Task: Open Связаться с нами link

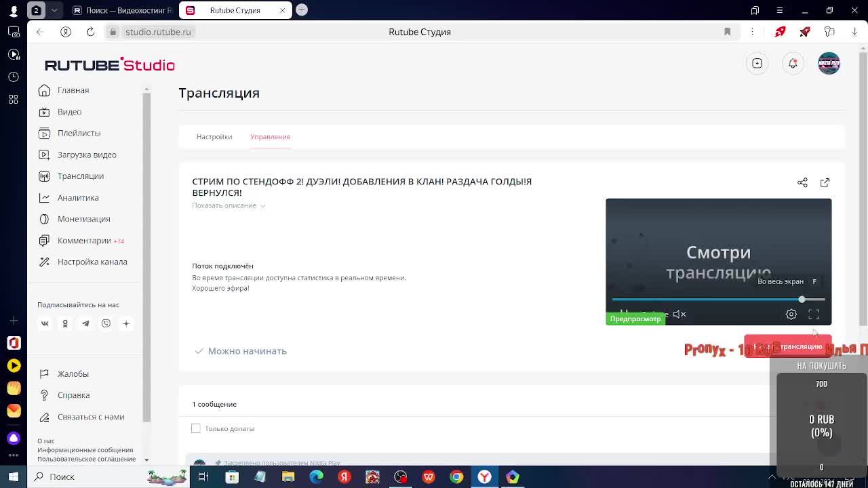Action: point(91,417)
